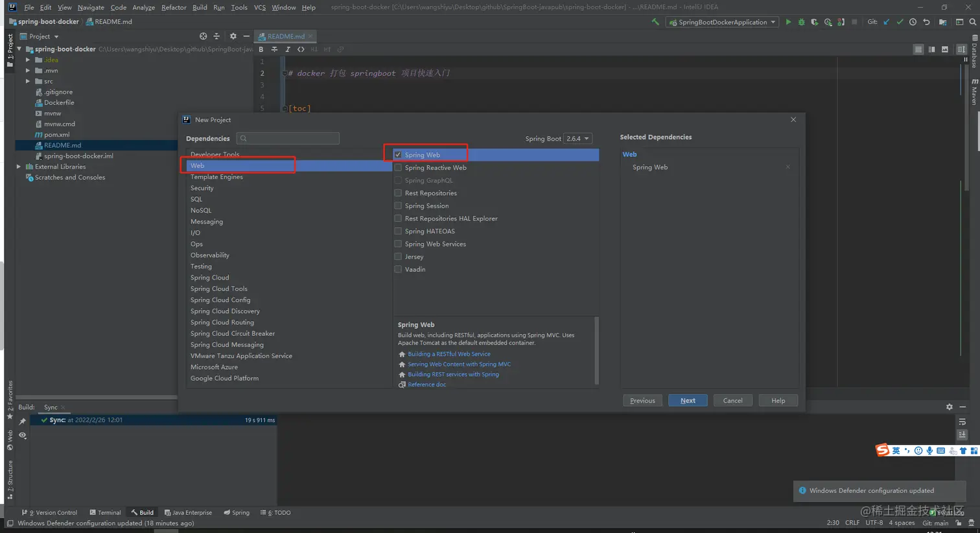Click the Project panel locate-file target icon
The width and height of the screenshot is (980, 533).
click(x=204, y=36)
